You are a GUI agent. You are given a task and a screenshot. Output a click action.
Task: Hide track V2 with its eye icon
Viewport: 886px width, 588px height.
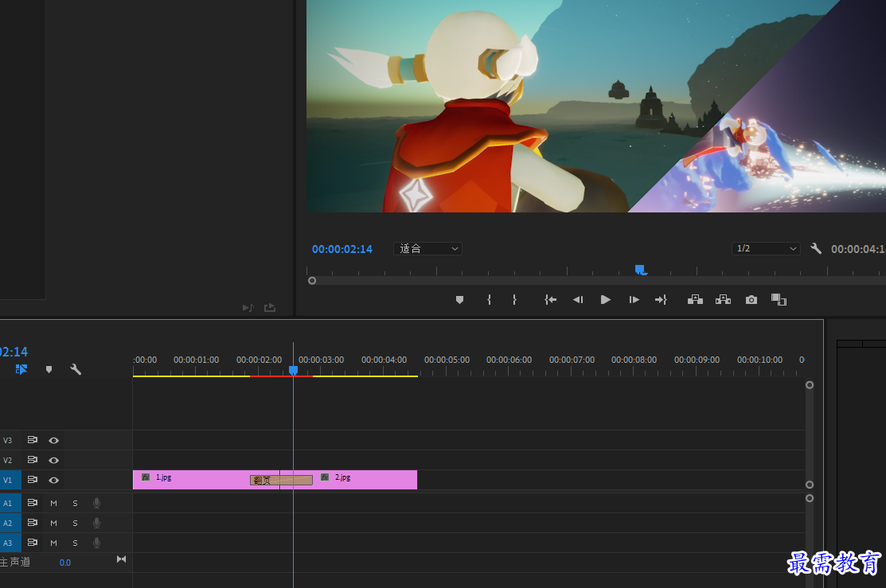pyautogui.click(x=53, y=461)
